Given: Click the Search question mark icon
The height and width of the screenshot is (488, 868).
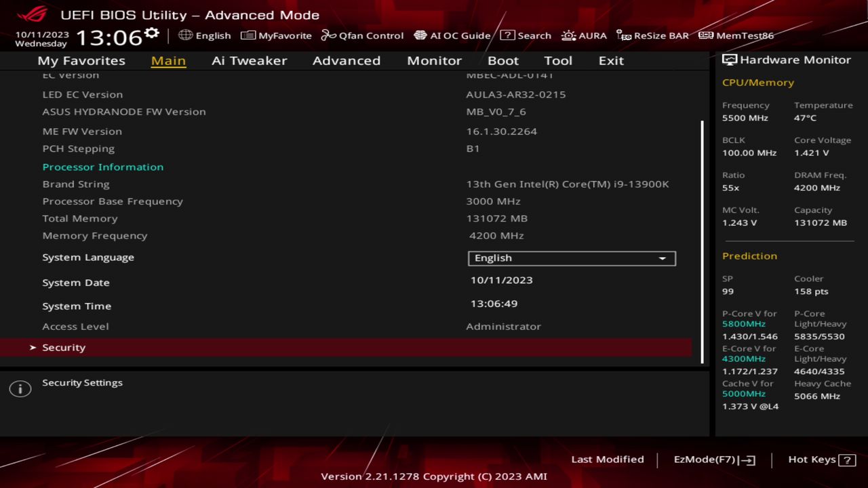Looking at the screenshot, I should pyautogui.click(x=507, y=35).
